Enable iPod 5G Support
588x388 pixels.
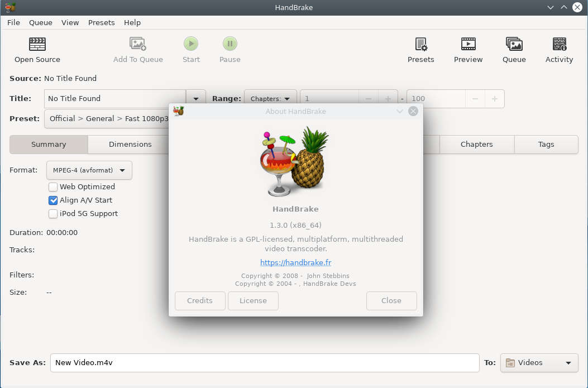click(x=53, y=213)
